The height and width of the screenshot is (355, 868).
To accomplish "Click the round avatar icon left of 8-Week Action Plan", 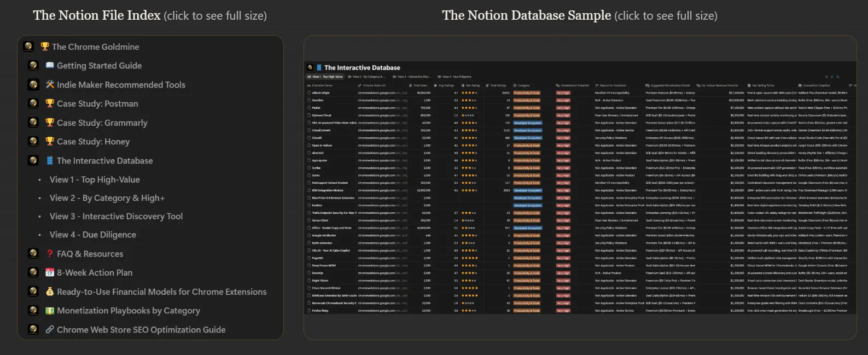I will pyautogui.click(x=33, y=272).
